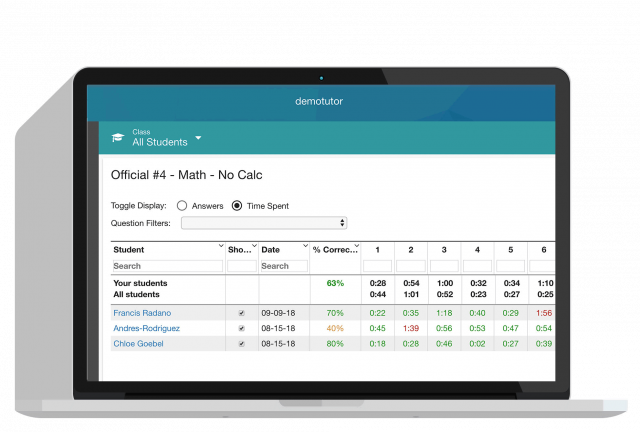Image resolution: width=640 pixels, height=432 pixels.
Task: Toggle the checkbox for Andres-Rodriguez
Action: (241, 328)
